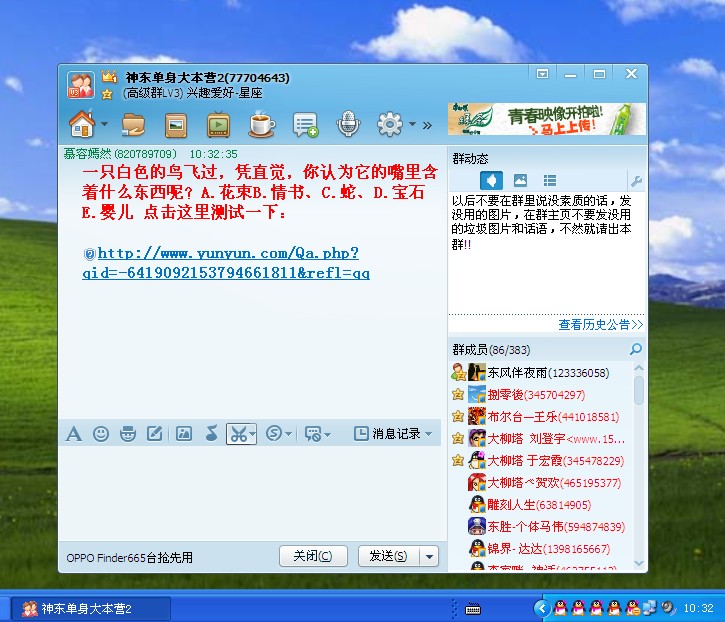This screenshot has height=622, width=725.
Task: Open 查看历史公告 history link
Action: click(x=600, y=325)
